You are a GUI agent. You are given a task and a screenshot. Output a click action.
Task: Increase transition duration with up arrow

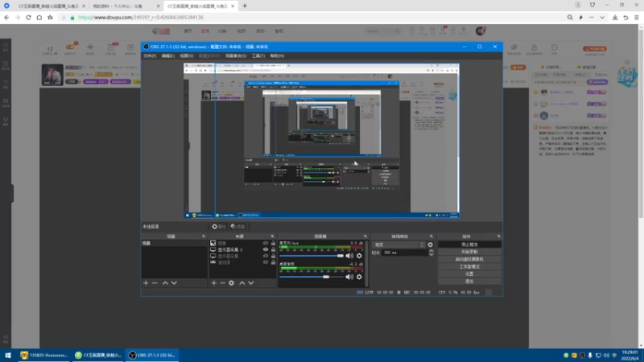point(431,251)
